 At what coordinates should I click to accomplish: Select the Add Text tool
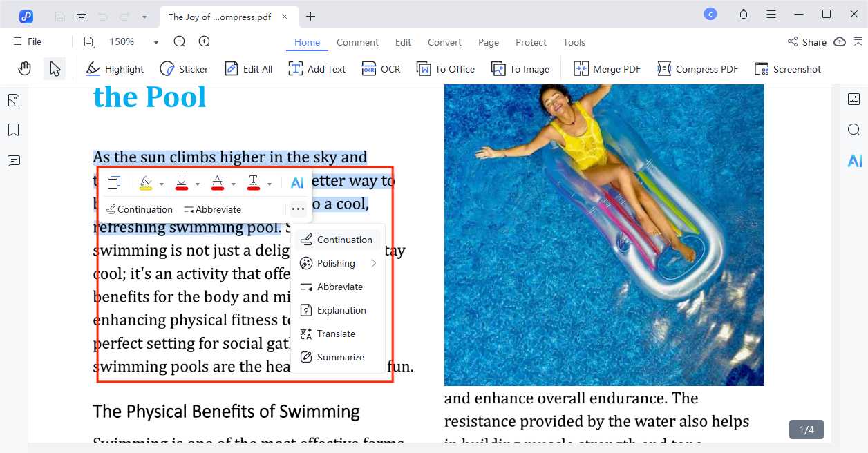point(317,68)
